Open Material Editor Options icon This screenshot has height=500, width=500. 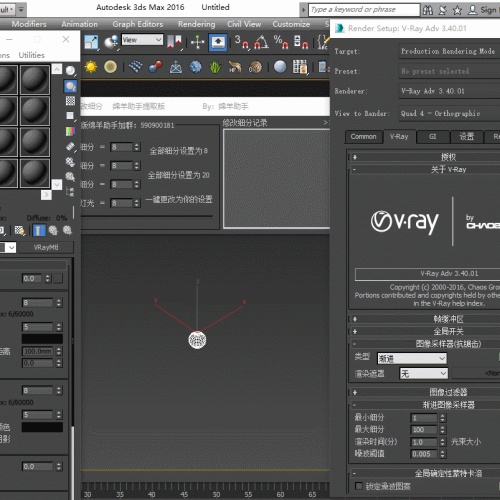(x=70, y=162)
